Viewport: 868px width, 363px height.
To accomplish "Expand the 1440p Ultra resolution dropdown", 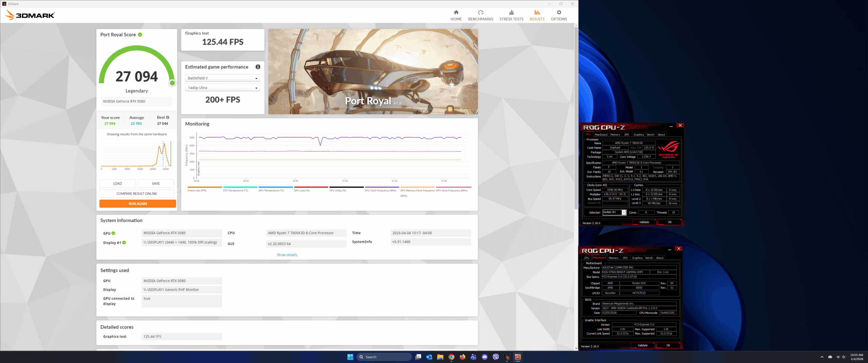I will click(x=222, y=88).
